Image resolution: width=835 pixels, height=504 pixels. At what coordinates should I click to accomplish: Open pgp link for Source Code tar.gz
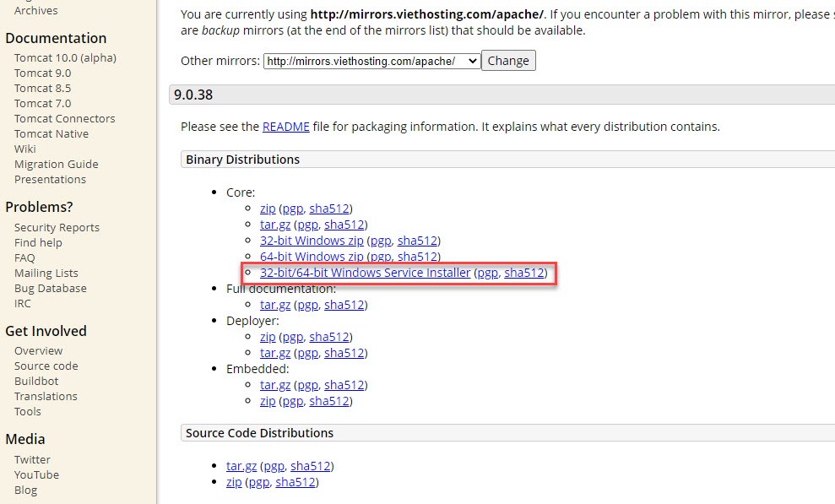274,466
